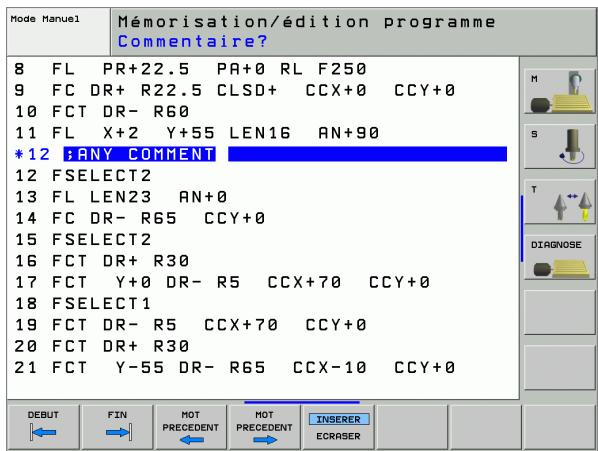Viewport: 598px width, 451px height.
Task: Click the vertical softkey row indicator bar
Action: click(x=521, y=229)
